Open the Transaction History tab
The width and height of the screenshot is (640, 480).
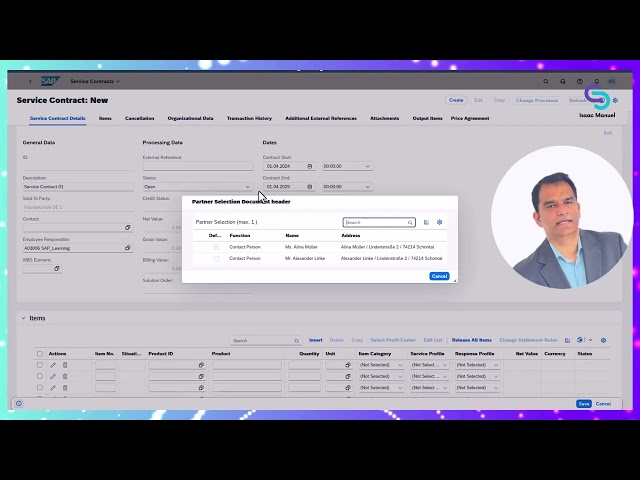coord(249,118)
